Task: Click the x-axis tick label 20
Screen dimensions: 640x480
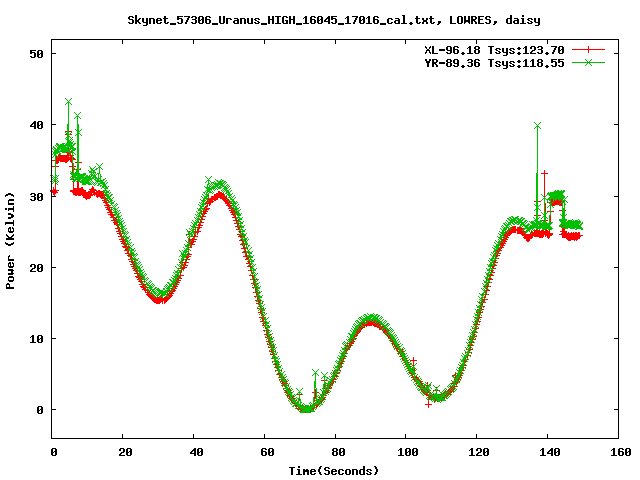Action: click(125, 452)
